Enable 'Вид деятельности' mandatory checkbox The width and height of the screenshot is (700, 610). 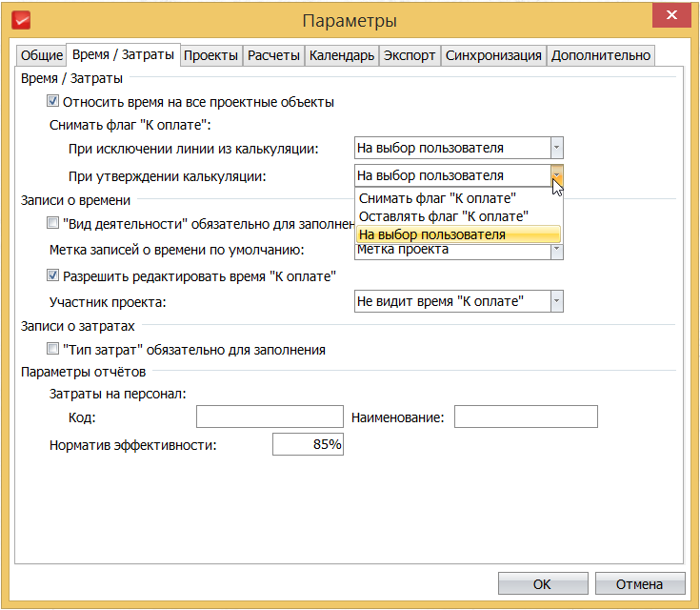[x=53, y=224]
